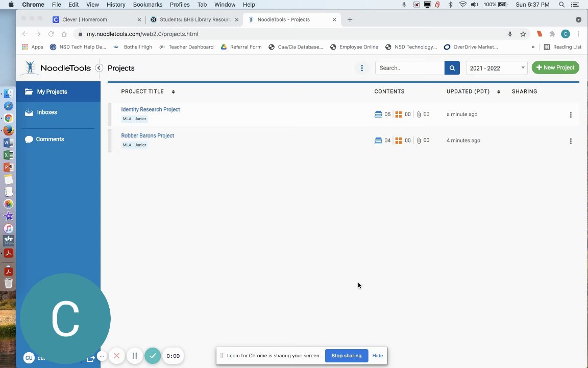The height and width of the screenshot is (368, 588).
Task: Launch Microsoft Word from the Dock
Action: point(8,143)
